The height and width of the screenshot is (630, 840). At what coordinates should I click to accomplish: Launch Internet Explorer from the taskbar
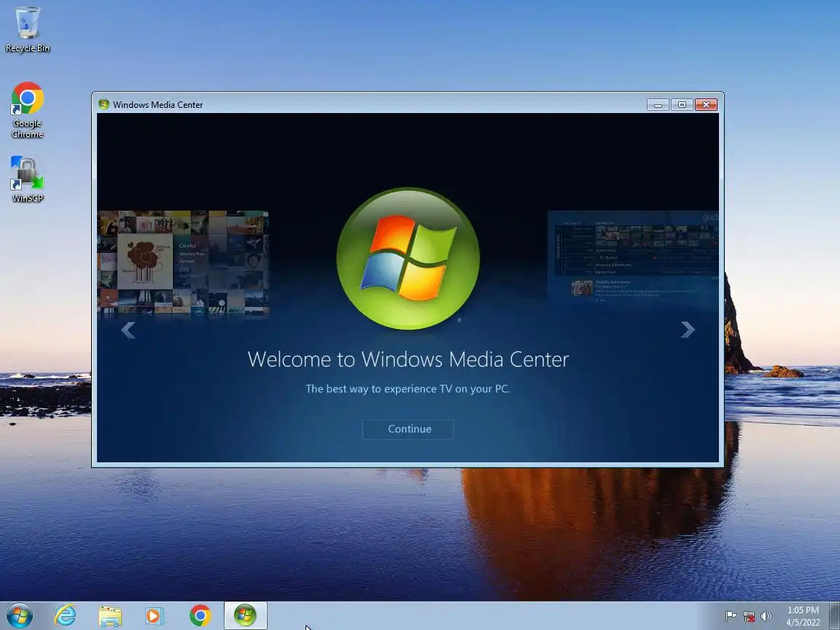point(66,615)
